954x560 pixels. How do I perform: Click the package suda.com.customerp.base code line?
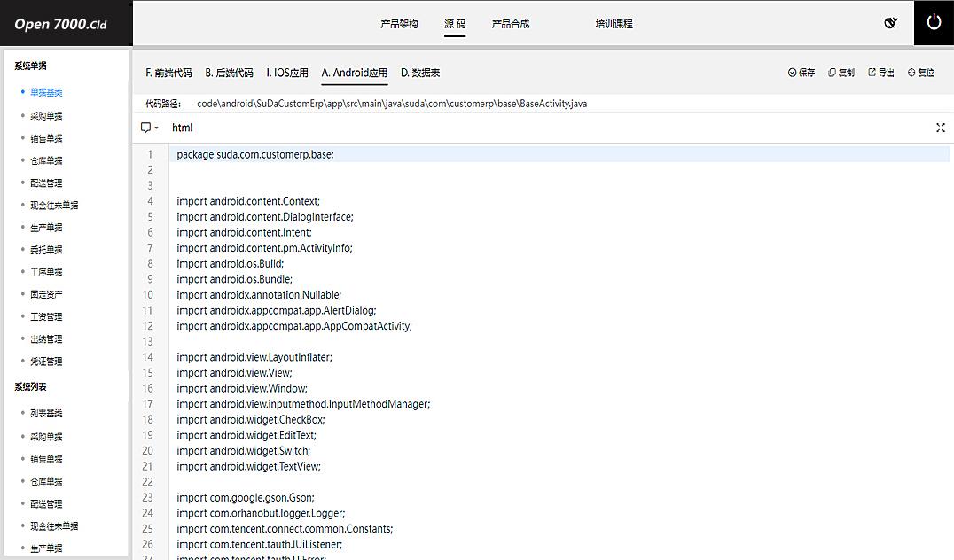coord(255,154)
